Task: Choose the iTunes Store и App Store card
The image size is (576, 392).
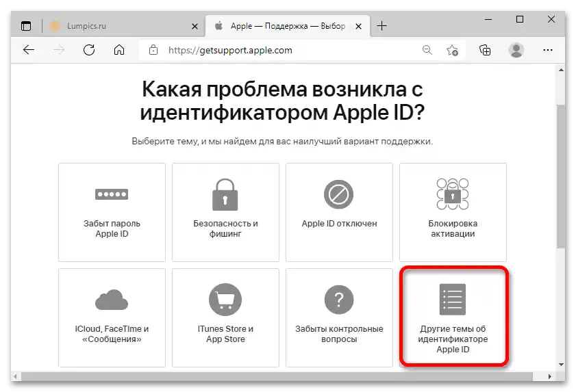Action: click(x=225, y=317)
